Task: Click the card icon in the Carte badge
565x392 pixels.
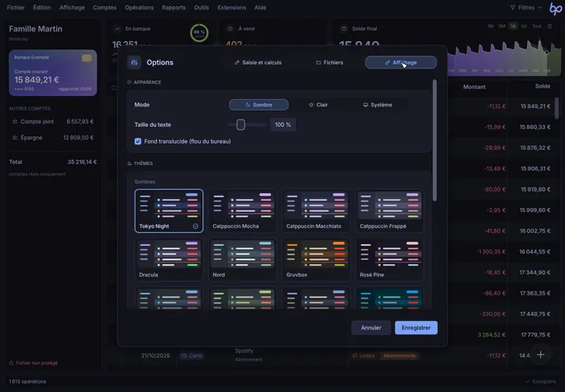Action: [184, 356]
